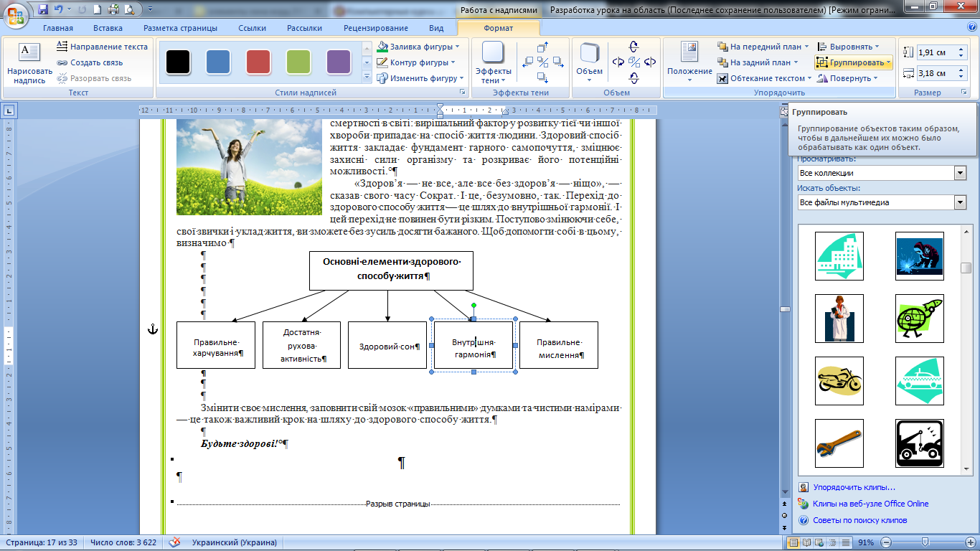Toggle 3-D effect on/off center icon
Viewport: 980px width, 551px height.
point(634,62)
